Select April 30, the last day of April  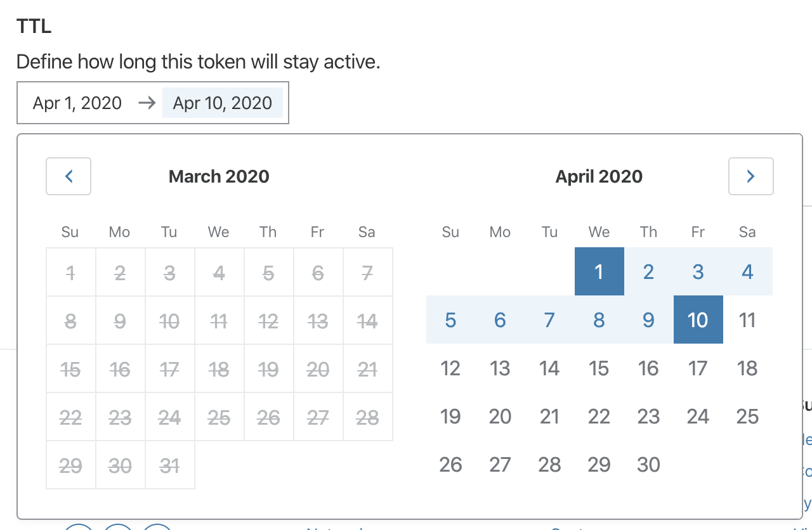648,464
